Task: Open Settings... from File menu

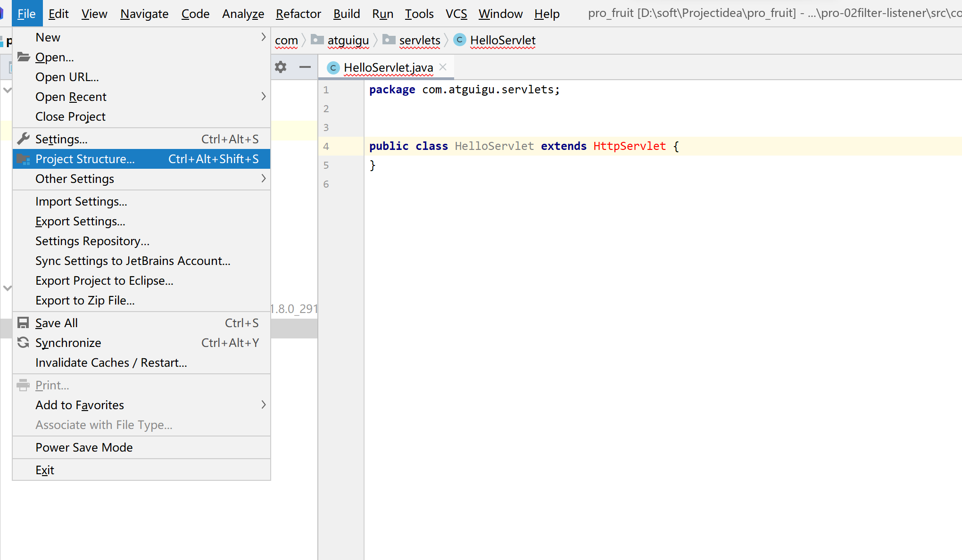Action: [x=141, y=139]
